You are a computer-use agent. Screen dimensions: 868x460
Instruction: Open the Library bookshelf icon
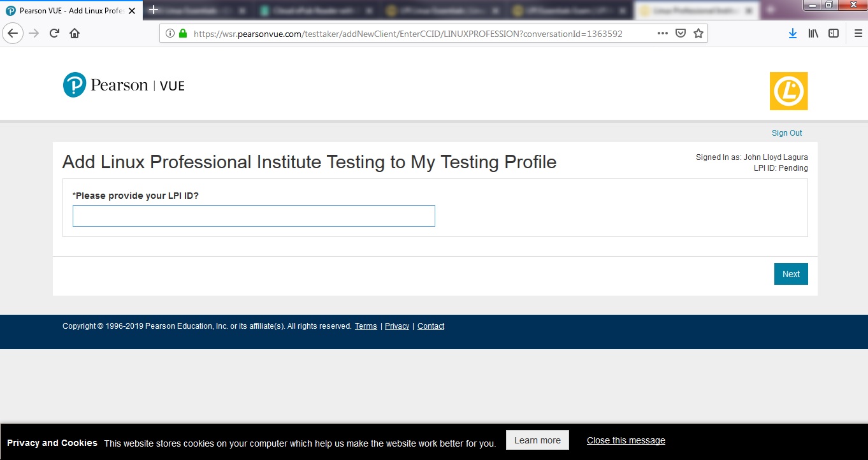point(813,34)
